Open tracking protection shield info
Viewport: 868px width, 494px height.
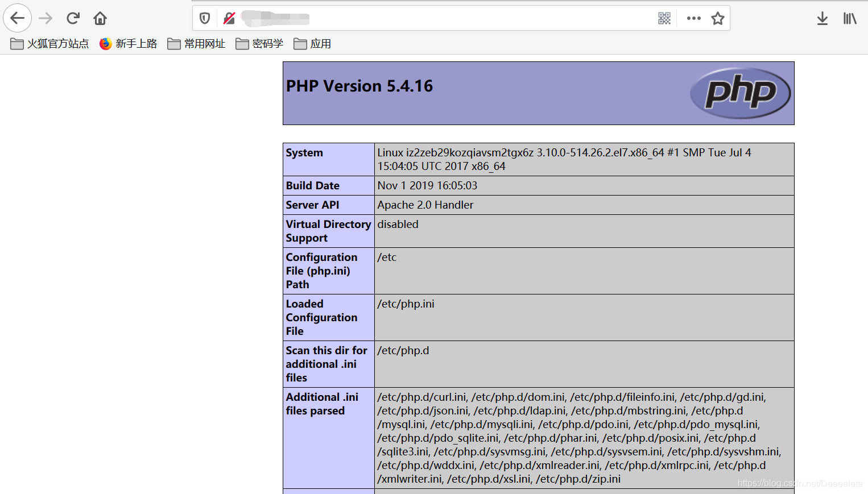coord(205,18)
